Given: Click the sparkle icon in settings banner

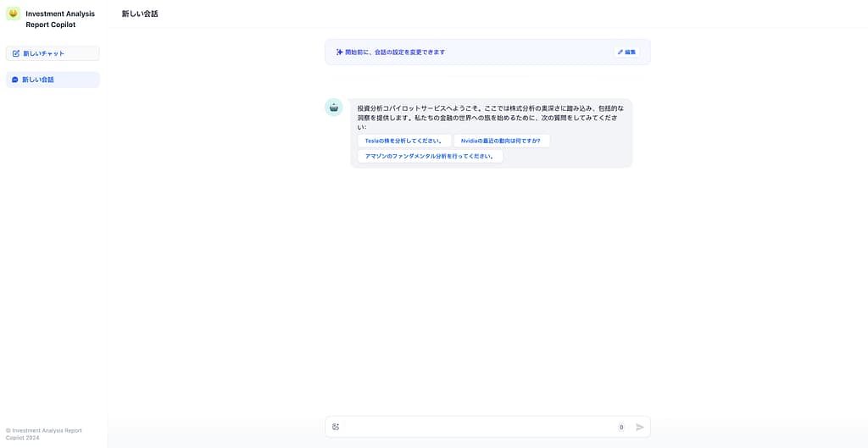Looking at the screenshot, I should [x=339, y=52].
